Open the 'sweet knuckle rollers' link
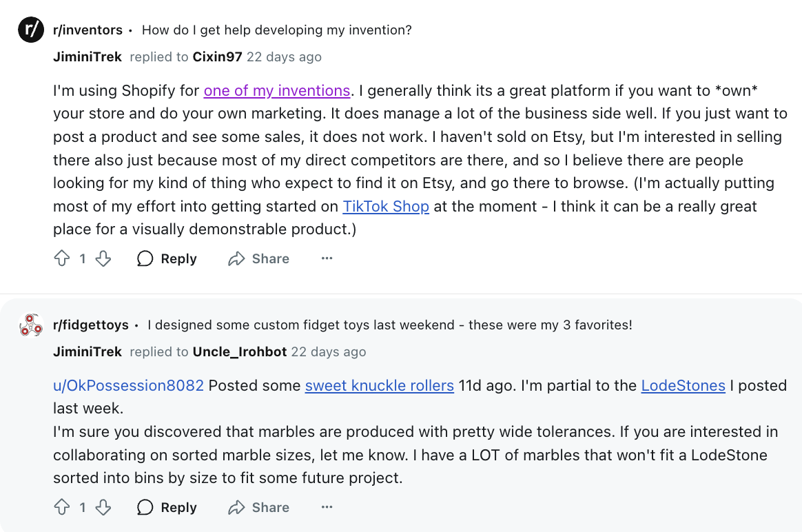This screenshot has width=802, height=532. (380, 385)
